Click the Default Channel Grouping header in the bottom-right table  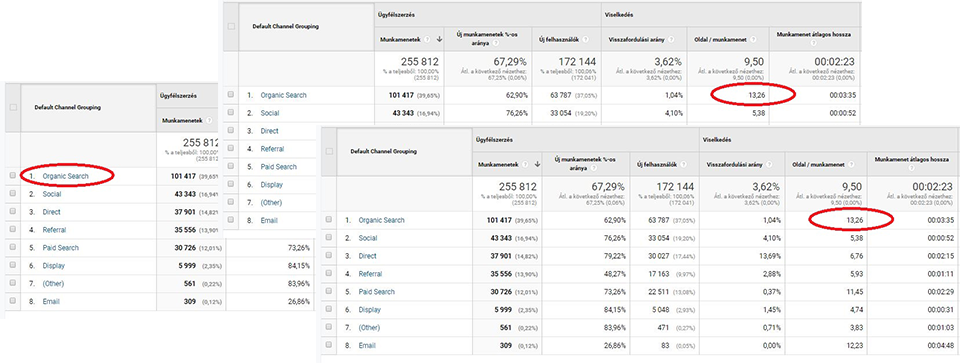click(383, 151)
